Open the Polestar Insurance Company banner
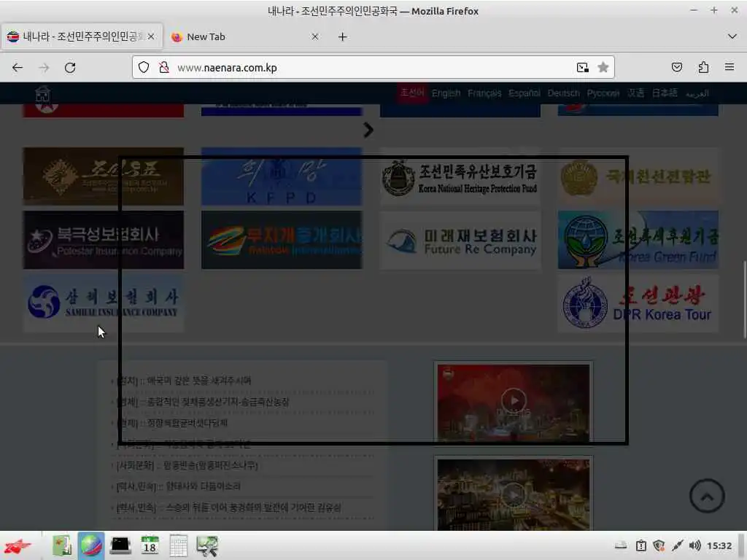The height and width of the screenshot is (560, 747). tap(104, 240)
